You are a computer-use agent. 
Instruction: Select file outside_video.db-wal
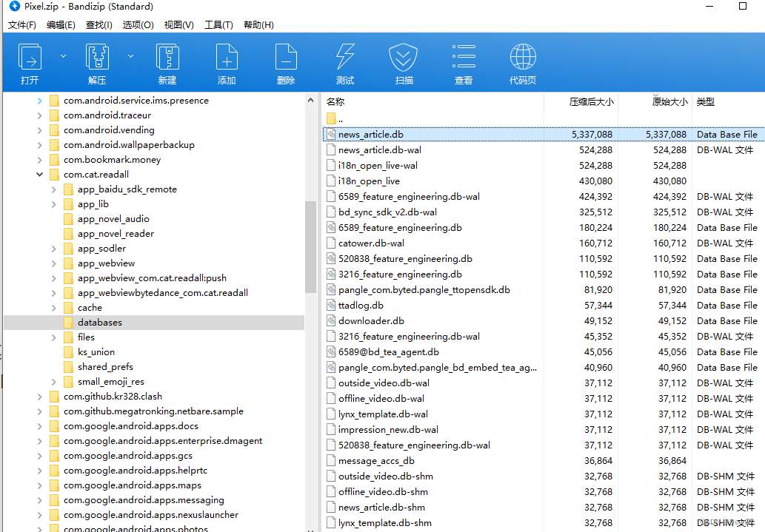click(384, 383)
